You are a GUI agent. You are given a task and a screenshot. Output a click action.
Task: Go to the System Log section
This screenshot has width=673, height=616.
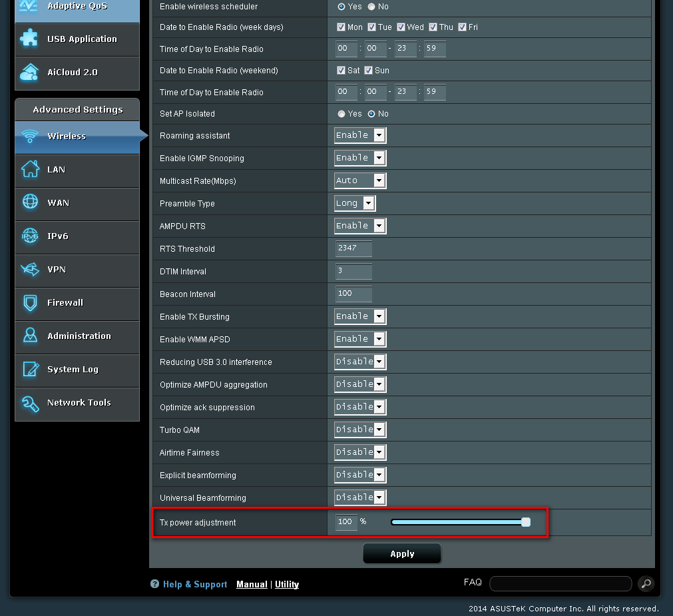73,370
